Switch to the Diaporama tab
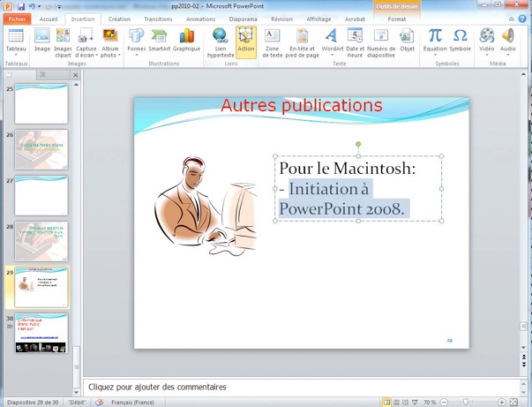 (x=243, y=19)
